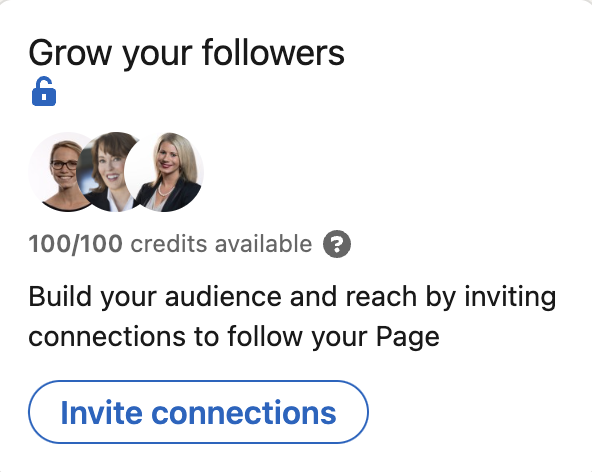
Task: Click the connections to follow your Page line
Action: pyautogui.click(x=234, y=337)
